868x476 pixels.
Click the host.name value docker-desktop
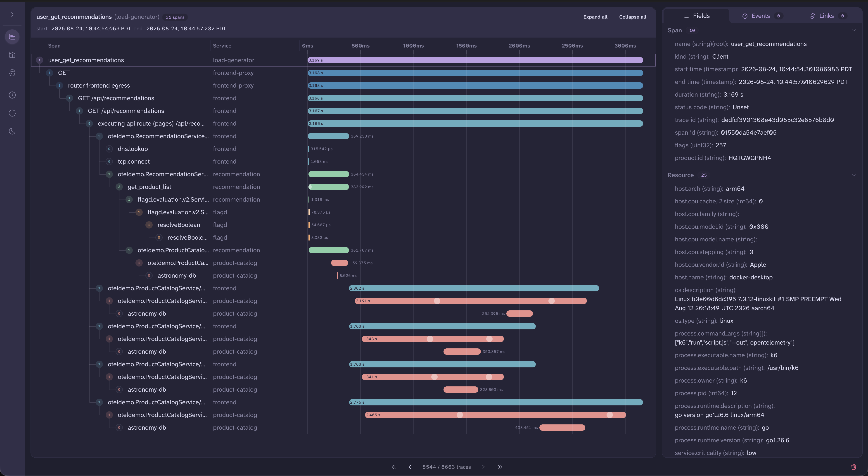[x=751, y=277]
